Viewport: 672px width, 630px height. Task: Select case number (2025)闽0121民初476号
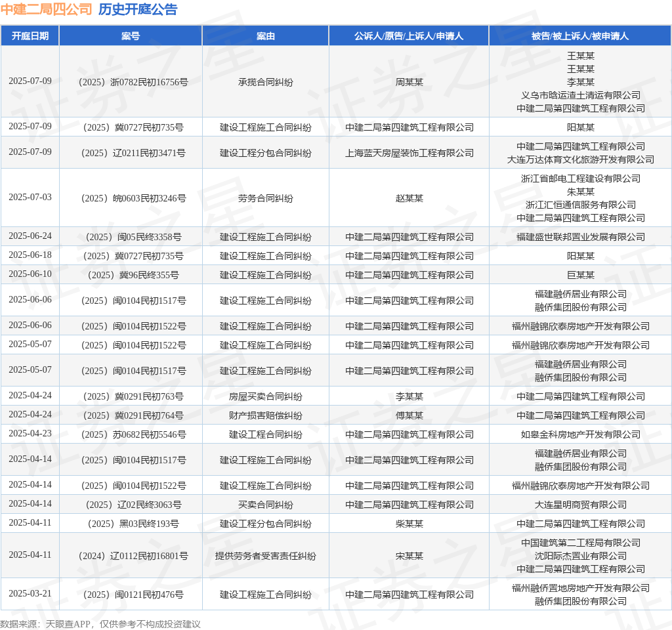pos(133,595)
